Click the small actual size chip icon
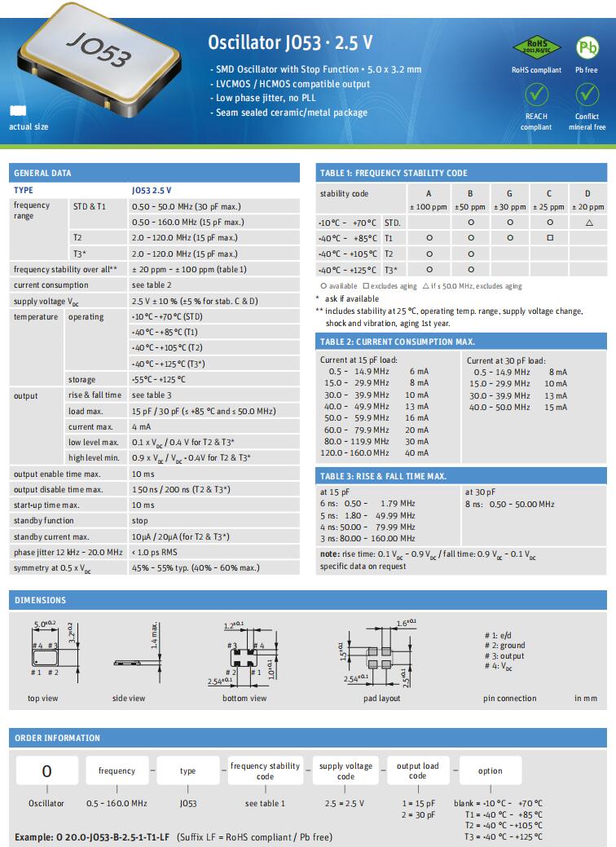This screenshot has height=847, width=616. (x=17, y=110)
